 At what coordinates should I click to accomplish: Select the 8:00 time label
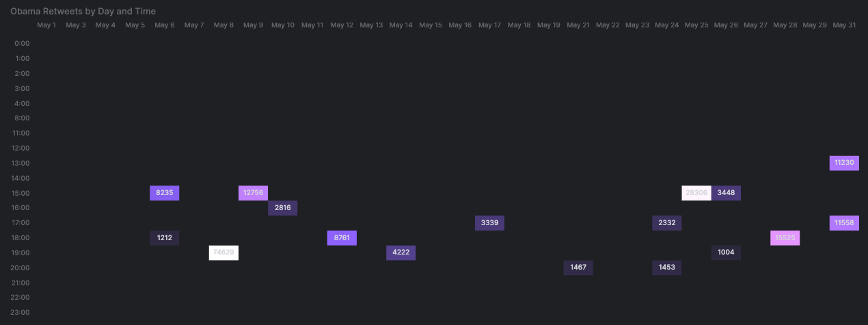[22, 118]
